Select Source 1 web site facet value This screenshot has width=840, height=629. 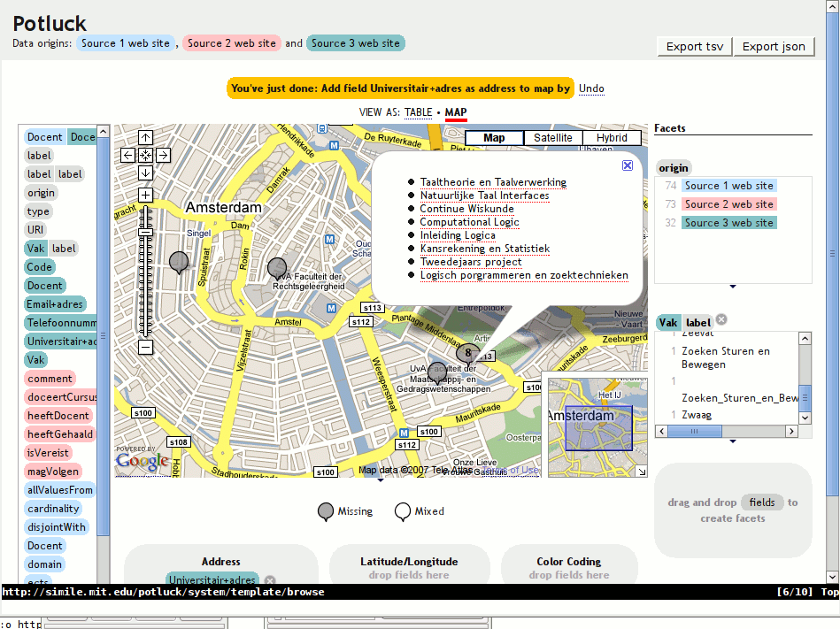point(728,186)
